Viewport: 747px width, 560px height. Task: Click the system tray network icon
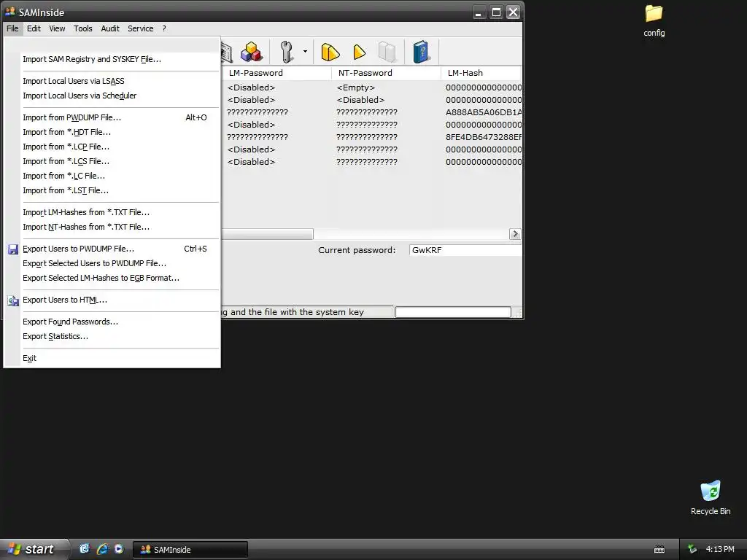pyautogui.click(x=692, y=549)
